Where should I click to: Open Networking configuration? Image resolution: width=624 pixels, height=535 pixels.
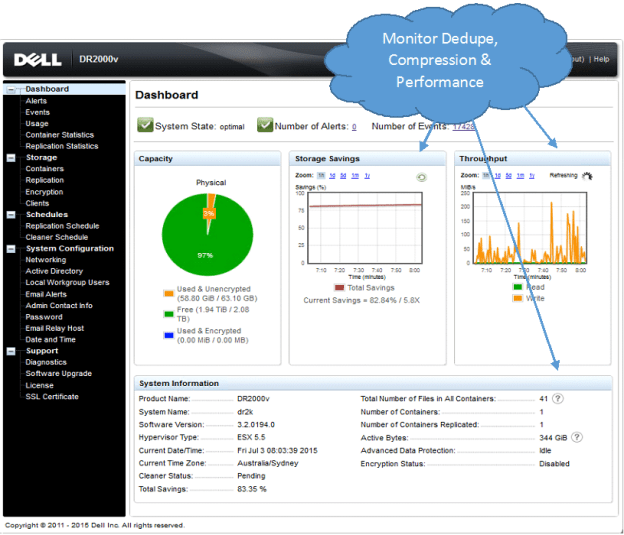[46, 260]
